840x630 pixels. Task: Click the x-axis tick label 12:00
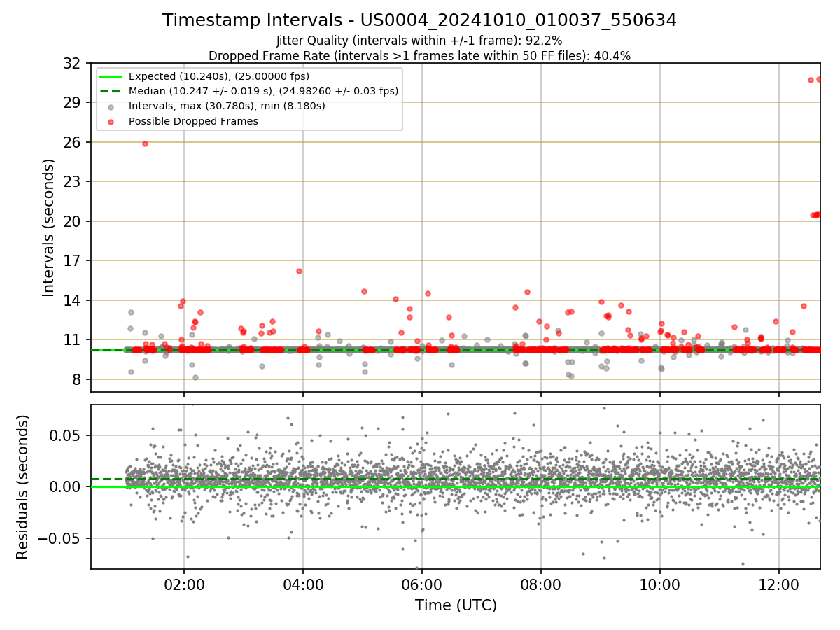(779, 584)
